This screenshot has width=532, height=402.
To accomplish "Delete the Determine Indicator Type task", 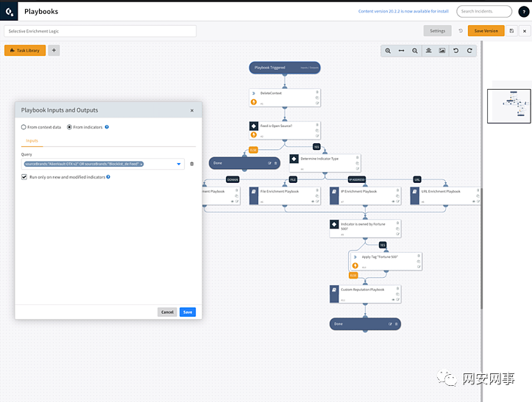I will (x=358, y=157).
